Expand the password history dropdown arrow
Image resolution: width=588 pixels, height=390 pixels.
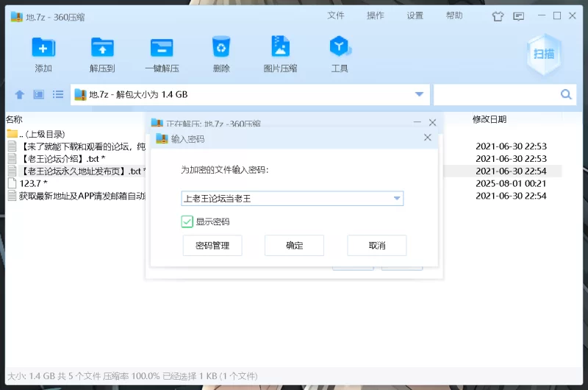[397, 198]
